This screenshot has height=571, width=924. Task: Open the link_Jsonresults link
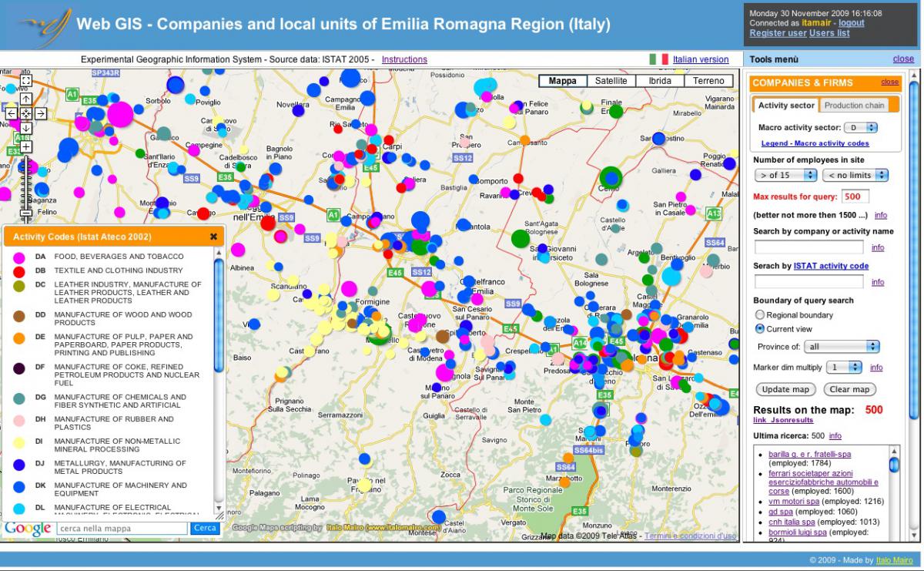tap(783, 420)
